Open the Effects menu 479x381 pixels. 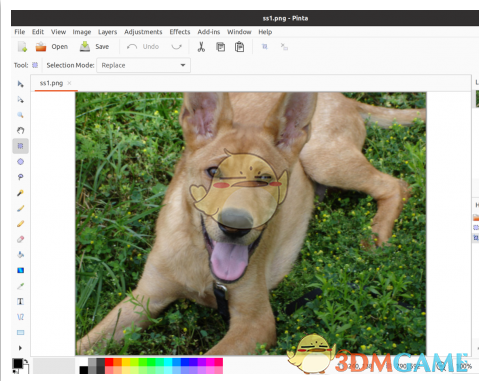click(180, 32)
